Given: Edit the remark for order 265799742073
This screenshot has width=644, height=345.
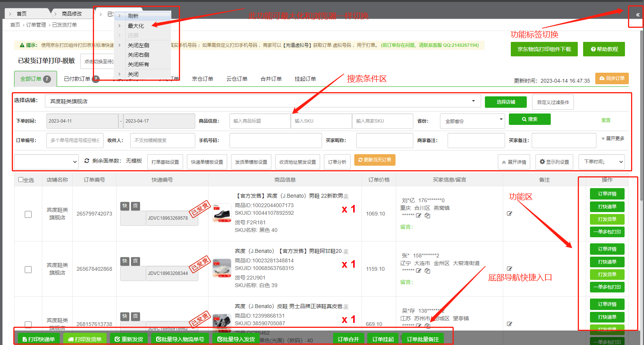Looking at the screenshot, I should [509, 214].
